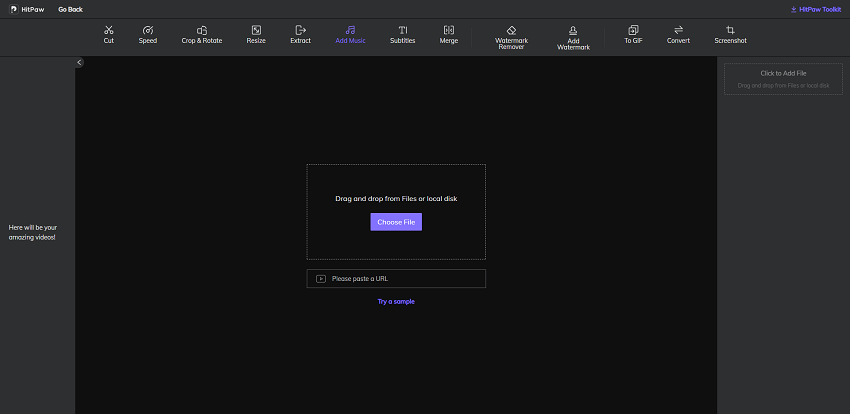Select the To GIF tool
Image resolution: width=850 pixels, height=414 pixels.
point(633,35)
